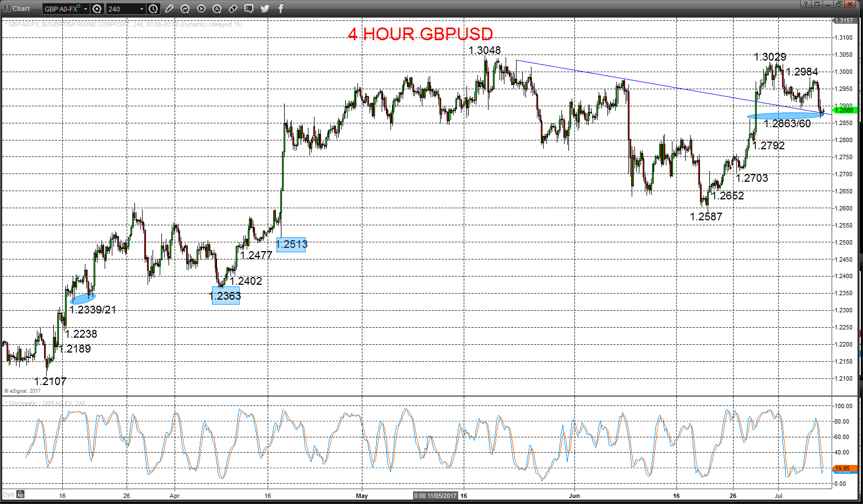
Task: Click the May label on time axis
Action: pos(362,496)
